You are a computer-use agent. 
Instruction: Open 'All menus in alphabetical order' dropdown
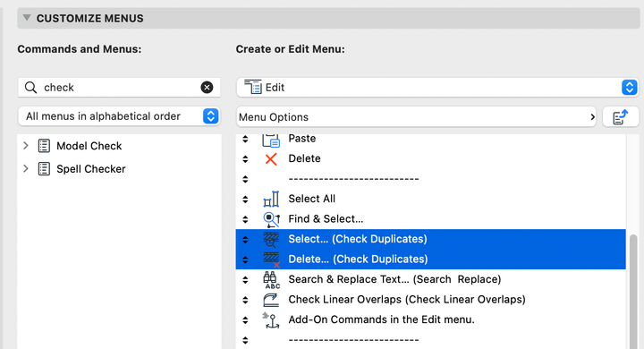pyautogui.click(x=119, y=116)
